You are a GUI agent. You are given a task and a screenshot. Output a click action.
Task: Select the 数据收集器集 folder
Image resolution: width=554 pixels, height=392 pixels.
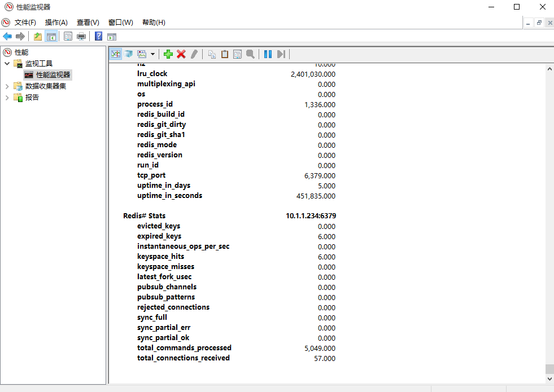[46, 86]
